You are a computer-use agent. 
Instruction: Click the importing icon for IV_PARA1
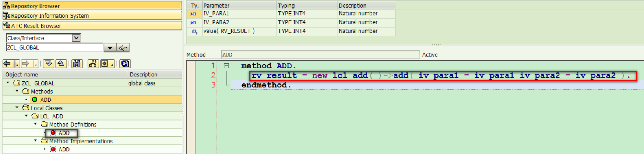(193, 14)
